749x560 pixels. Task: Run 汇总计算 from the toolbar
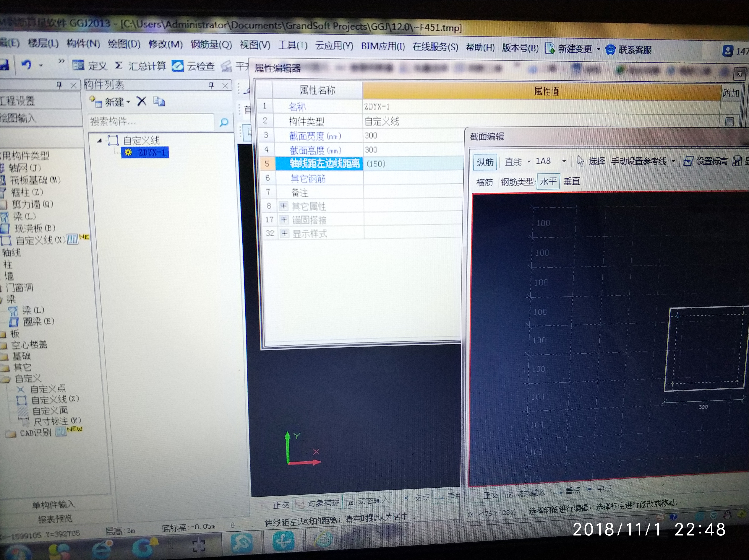coord(140,66)
